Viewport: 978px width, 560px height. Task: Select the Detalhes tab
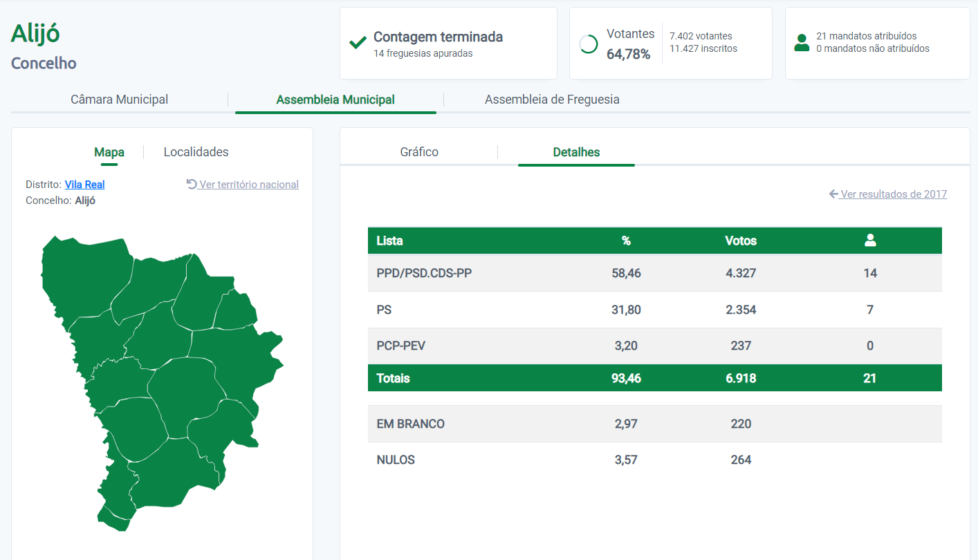tap(576, 152)
